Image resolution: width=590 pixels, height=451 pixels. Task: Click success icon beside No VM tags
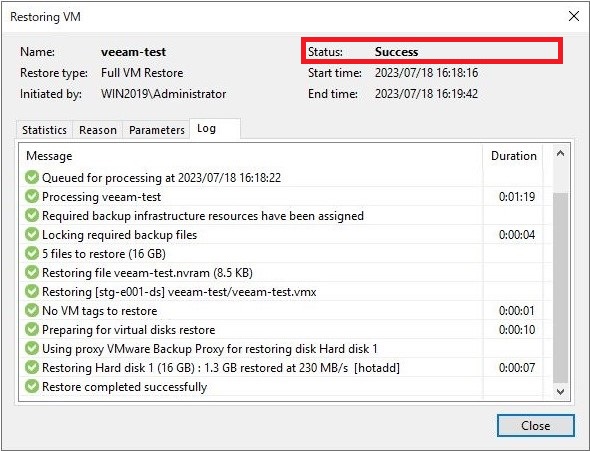point(32,310)
